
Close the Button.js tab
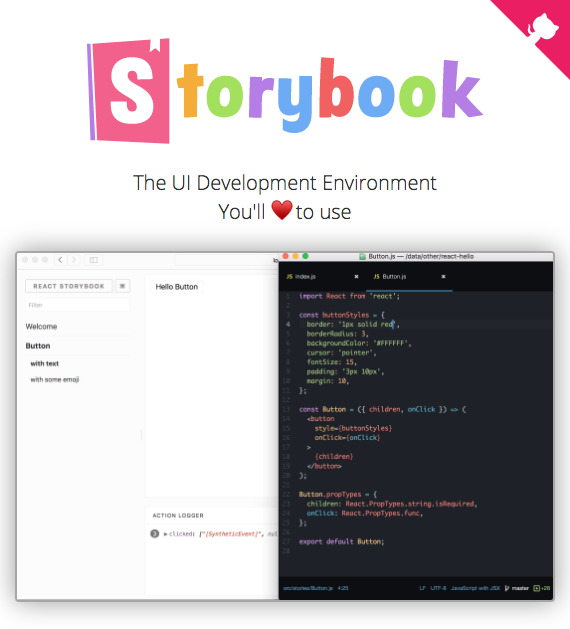pos(443,277)
